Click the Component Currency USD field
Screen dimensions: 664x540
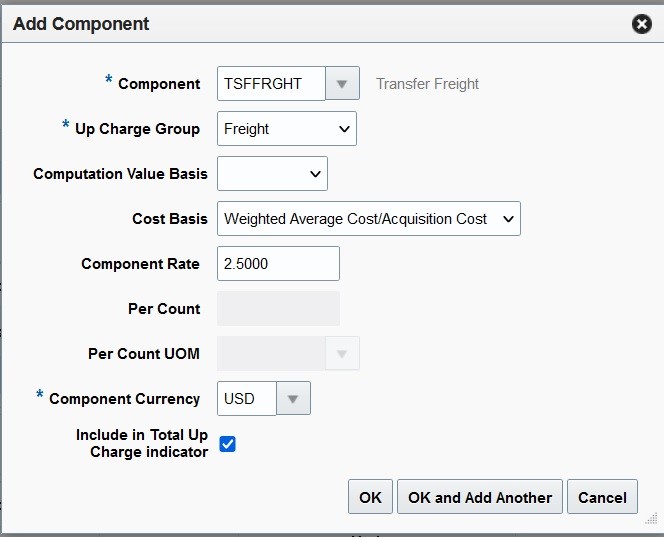(x=246, y=398)
